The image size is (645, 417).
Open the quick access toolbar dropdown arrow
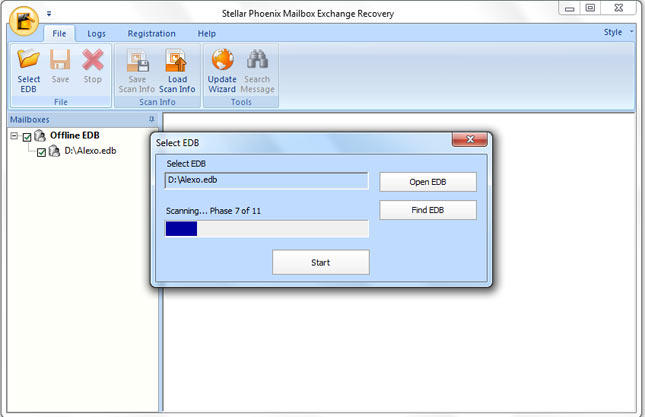[49, 14]
